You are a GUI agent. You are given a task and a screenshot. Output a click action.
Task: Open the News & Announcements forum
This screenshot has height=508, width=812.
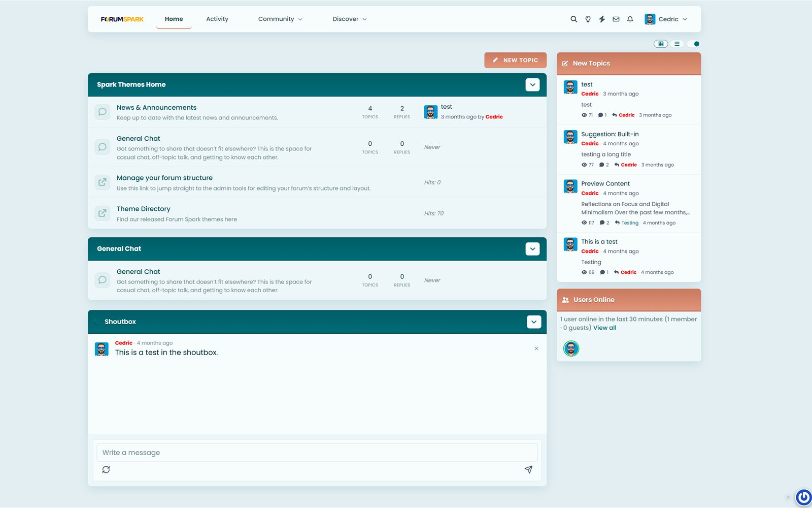pos(156,108)
